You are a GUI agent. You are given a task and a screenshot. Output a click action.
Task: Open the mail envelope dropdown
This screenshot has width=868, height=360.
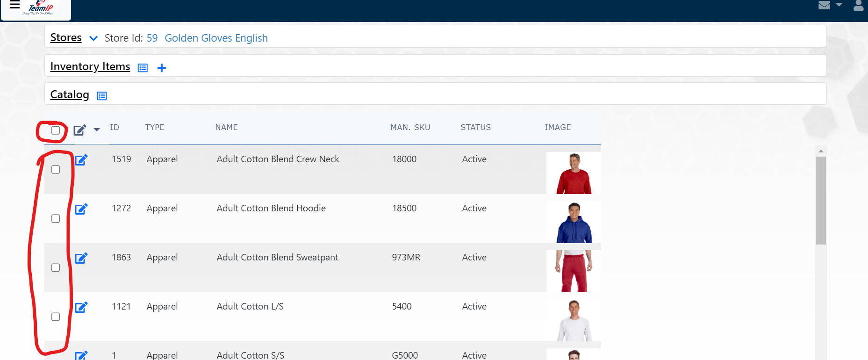click(830, 5)
